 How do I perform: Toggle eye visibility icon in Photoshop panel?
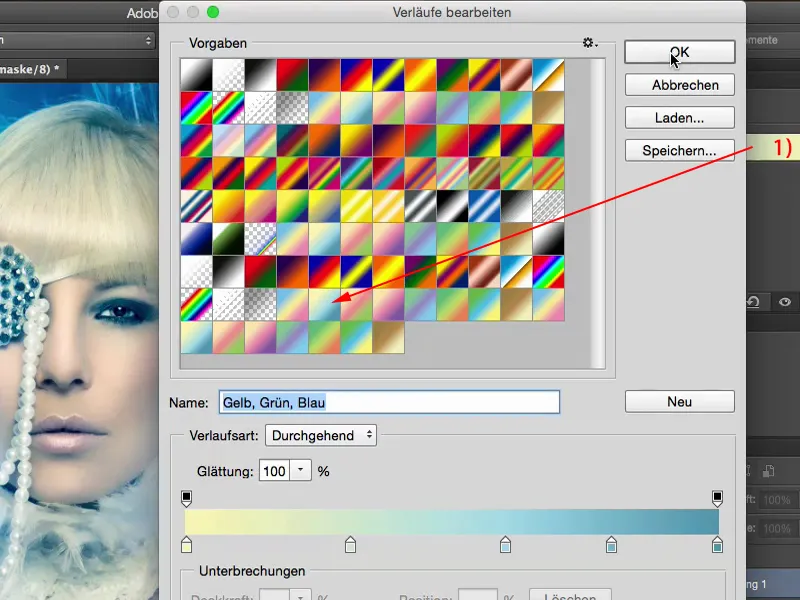tap(785, 302)
